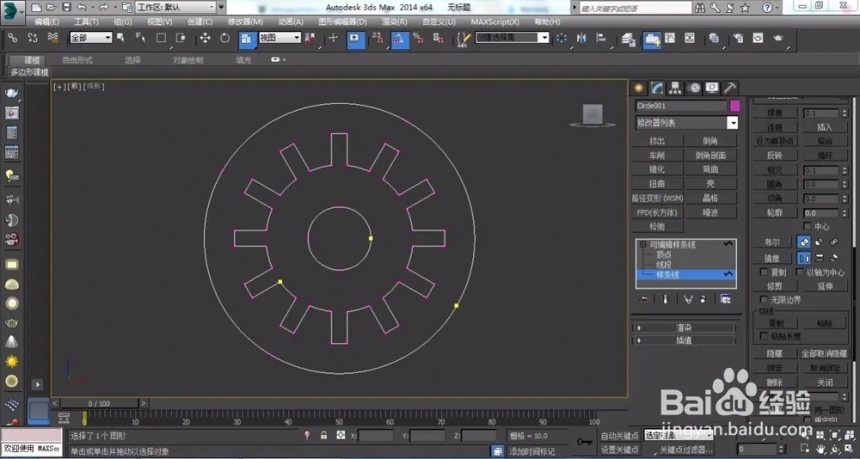The image size is (860, 459).
Task: Select the Boolean Subtraction mode button
Action: [x=819, y=242]
